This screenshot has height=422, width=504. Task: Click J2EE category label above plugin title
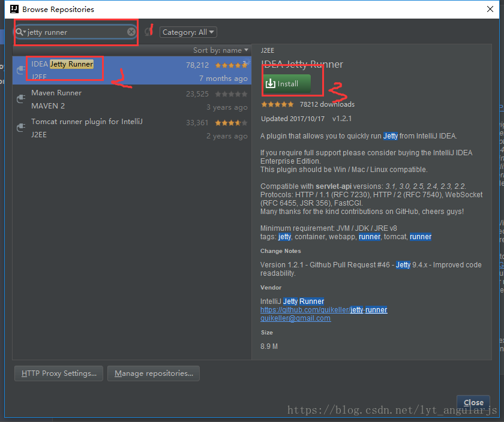[x=268, y=50]
